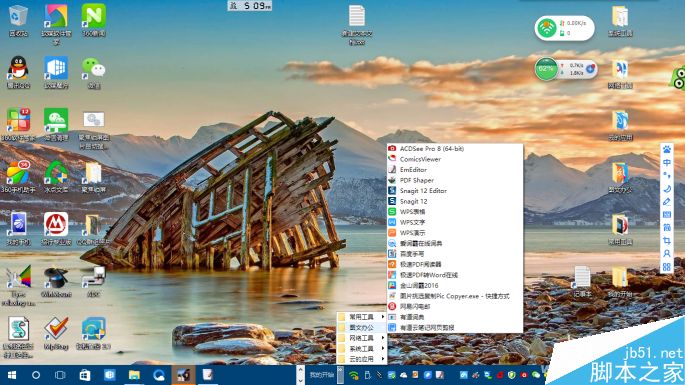Image resolution: width=685 pixels, height=385 pixels.
Task: Launch EmEditor from the menu
Action: tap(455, 170)
